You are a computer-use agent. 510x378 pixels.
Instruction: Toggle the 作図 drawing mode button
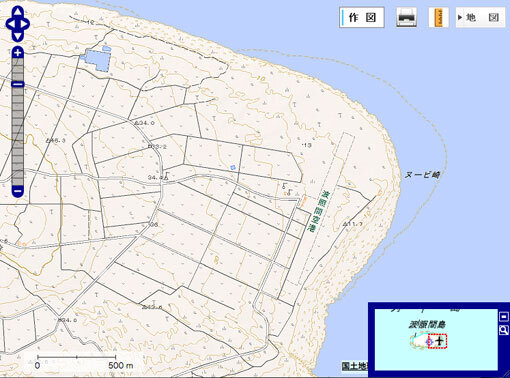coord(362,17)
